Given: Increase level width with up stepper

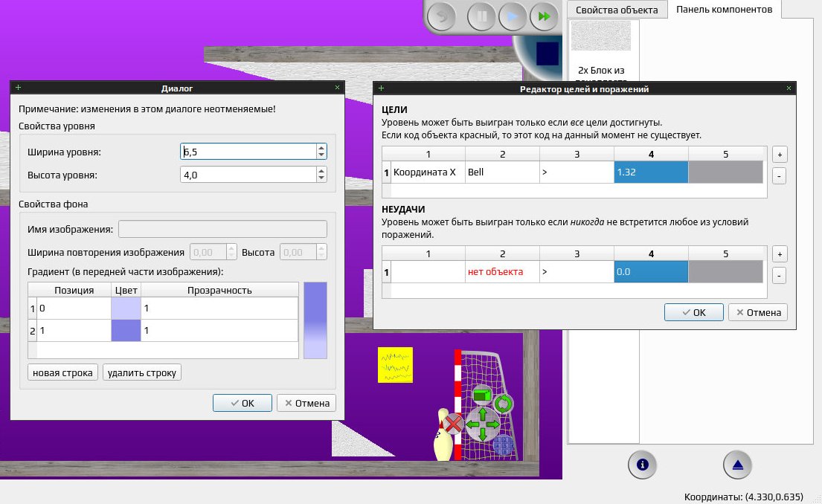Looking at the screenshot, I should coord(321,148).
